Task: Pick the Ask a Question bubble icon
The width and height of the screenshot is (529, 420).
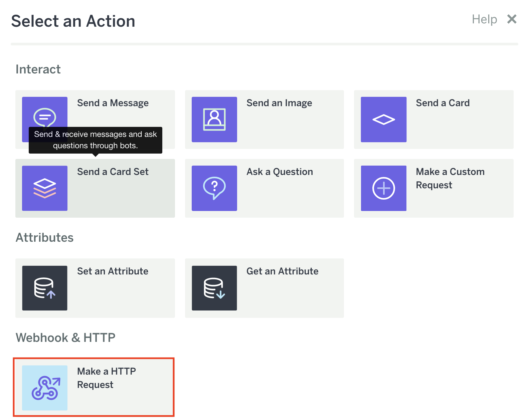Action: point(214,188)
